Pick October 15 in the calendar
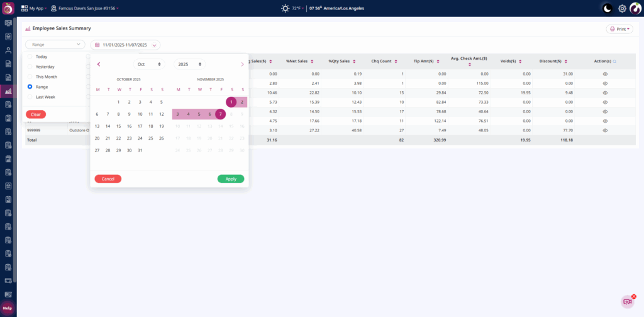Viewport: 644px width, 317px height. pos(118,126)
